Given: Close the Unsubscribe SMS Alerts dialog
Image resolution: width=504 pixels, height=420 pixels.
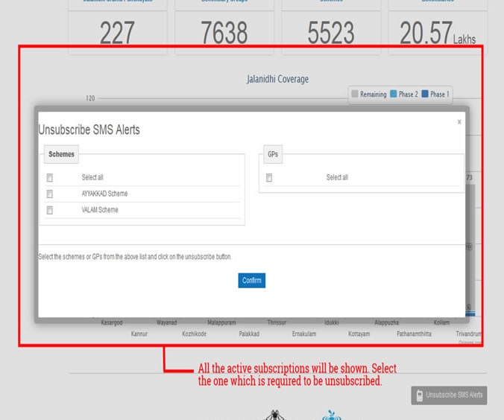Looking at the screenshot, I should 459,121.
